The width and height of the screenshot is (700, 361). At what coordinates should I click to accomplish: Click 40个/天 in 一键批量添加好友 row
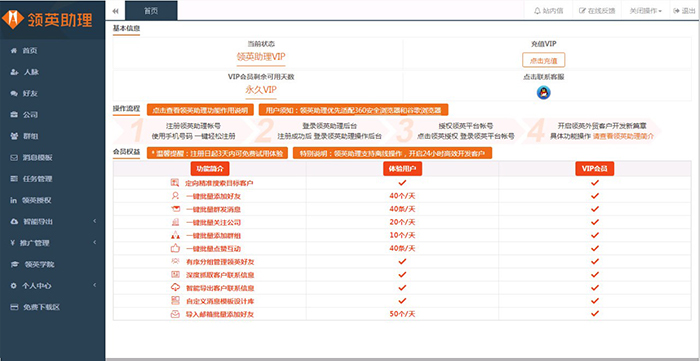[402, 196]
